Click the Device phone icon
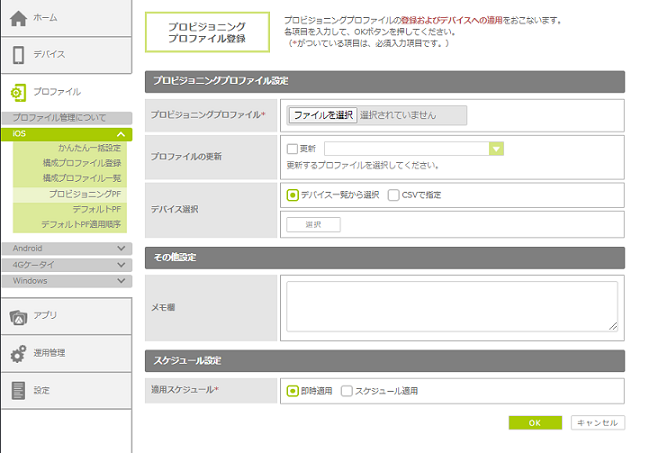 (18, 54)
